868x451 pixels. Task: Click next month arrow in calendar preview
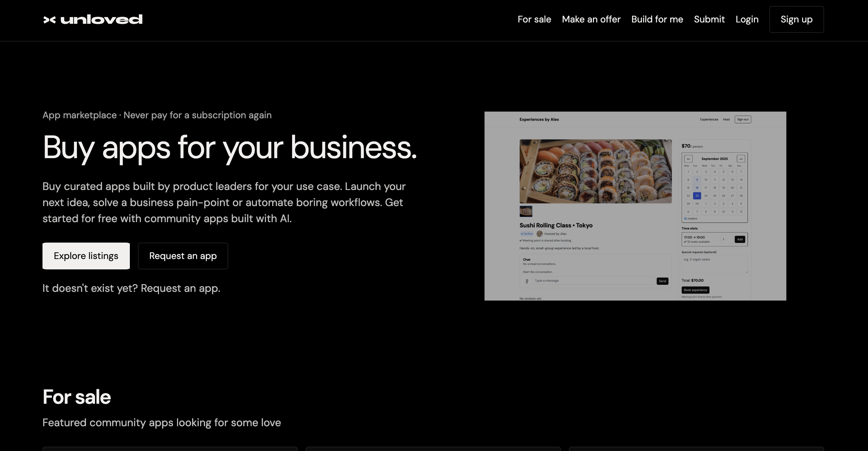point(741,159)
